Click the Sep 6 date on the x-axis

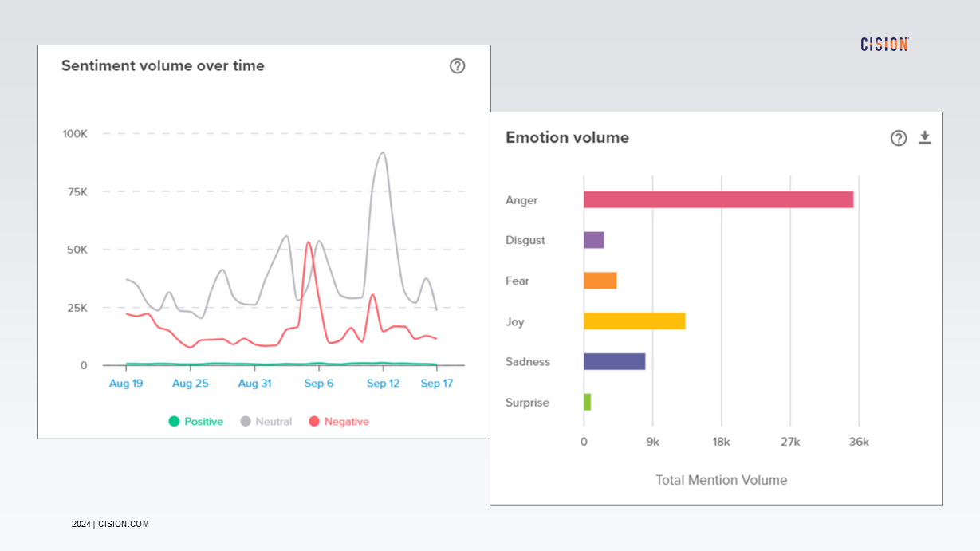click(x=319, y=383)
